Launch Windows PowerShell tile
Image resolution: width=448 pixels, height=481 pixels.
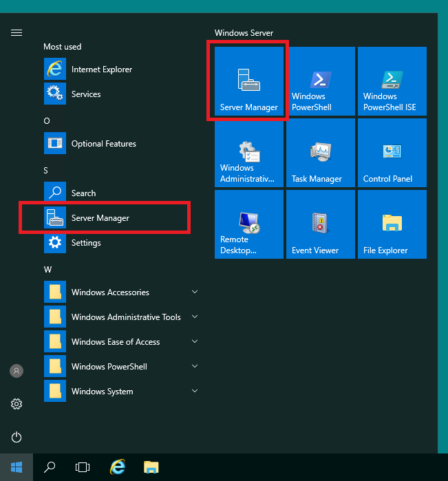pos(321,81)
